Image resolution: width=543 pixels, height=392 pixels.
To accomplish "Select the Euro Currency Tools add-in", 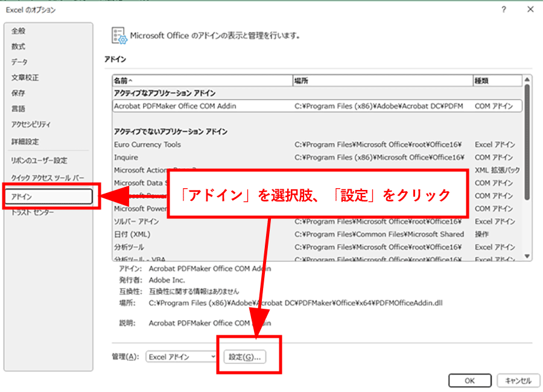I will pos(317,144).
